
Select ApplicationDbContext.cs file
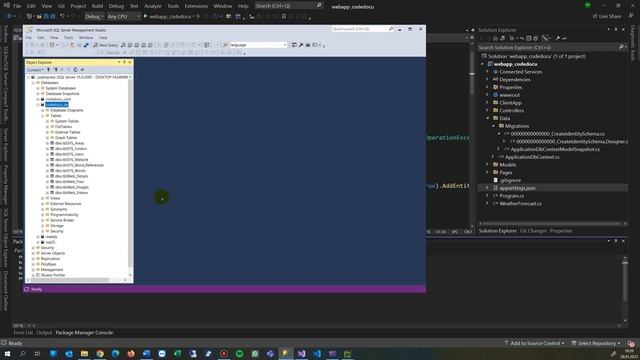532,157
